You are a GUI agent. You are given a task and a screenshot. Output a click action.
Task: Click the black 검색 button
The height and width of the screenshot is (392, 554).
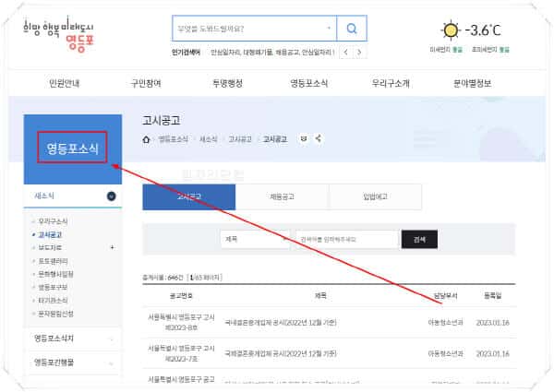click(x=419, y=240)
